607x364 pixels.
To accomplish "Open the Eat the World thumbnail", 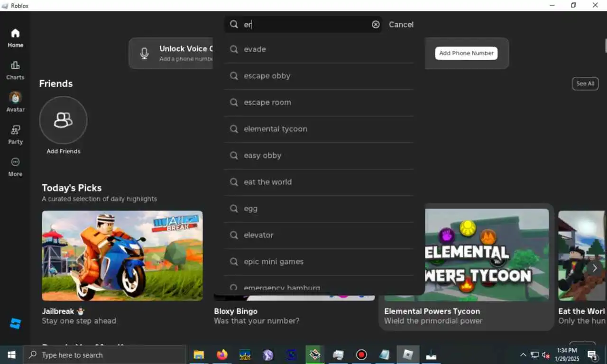I will click(582, 255).
